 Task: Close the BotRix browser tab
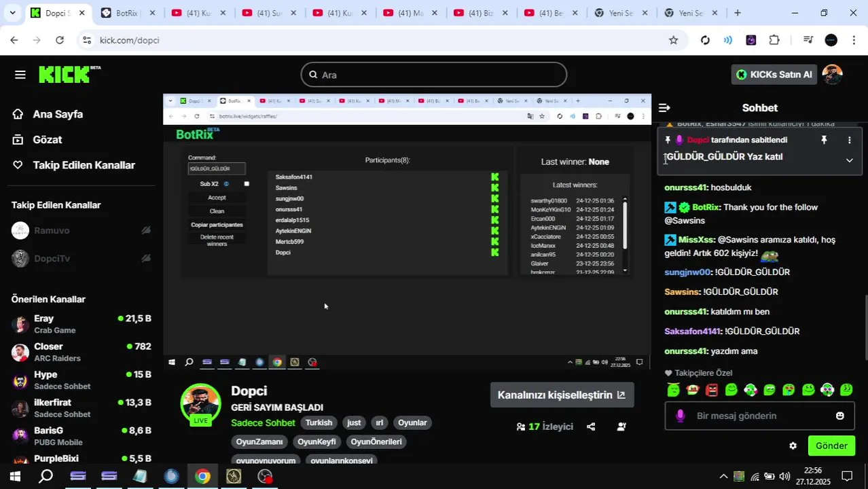(152, 13)
